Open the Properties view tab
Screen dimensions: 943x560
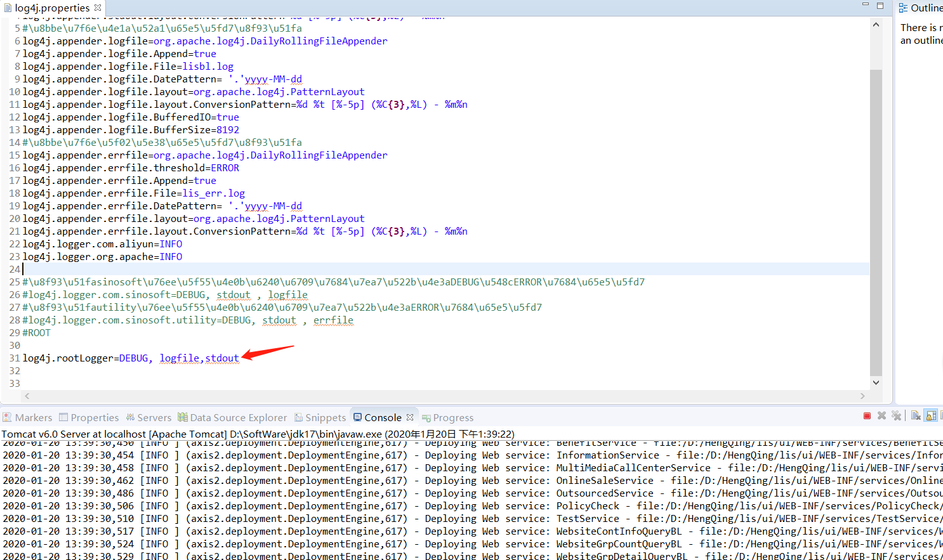pyautogui.click(x=89, y=417)
